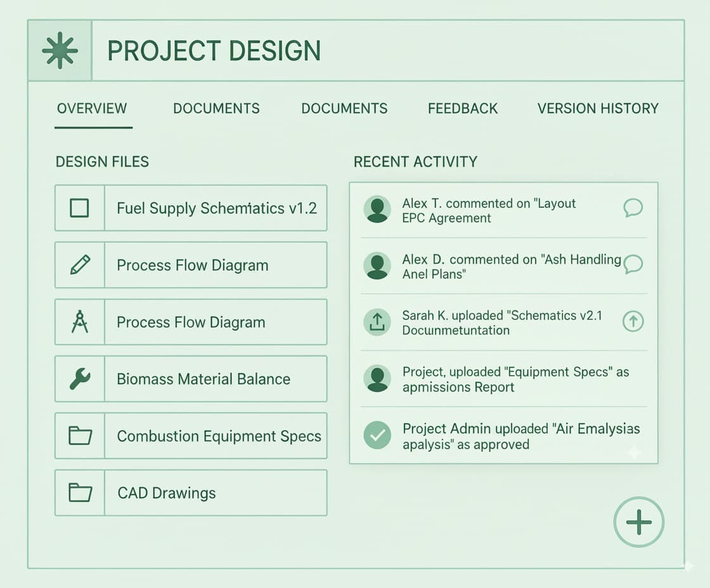Click the asterisk logo in the header
Image resolution: width=710 pixels, height=588 pixels.
pyautogui.click(x=60, y=49)
